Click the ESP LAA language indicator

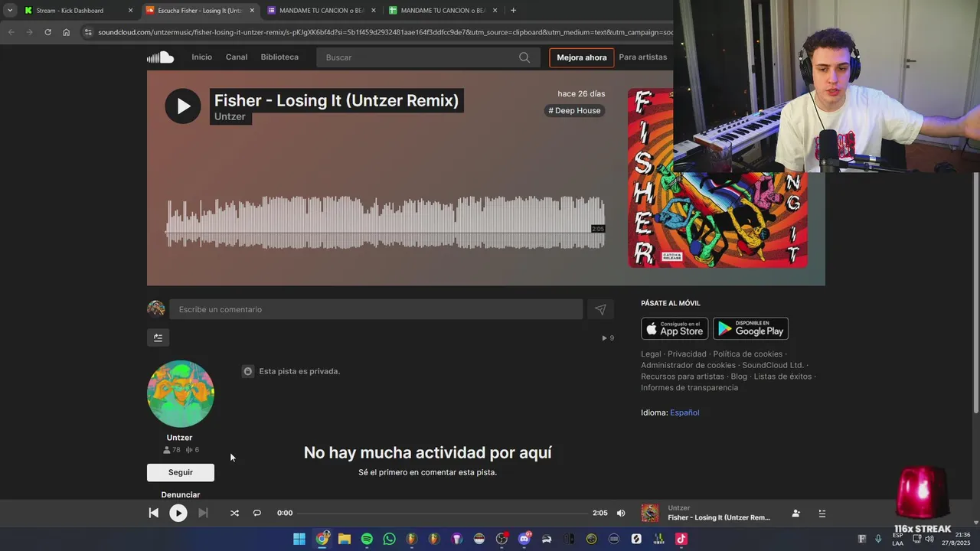click(x=897, y=539)
